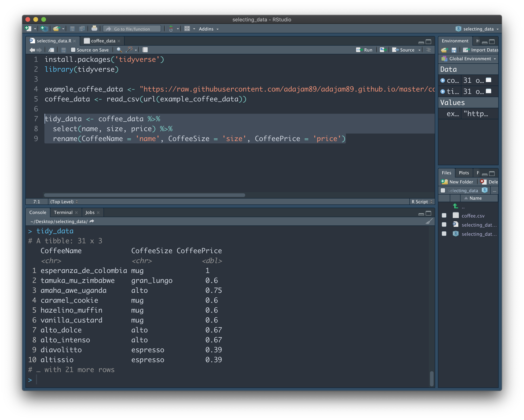524x420 pixels.
Task: Click the Run button
Action: pyautogui.click(x=364, y=50)
